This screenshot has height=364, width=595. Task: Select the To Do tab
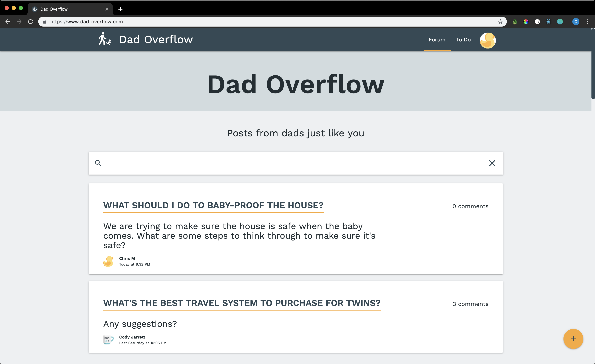[463, 39]
